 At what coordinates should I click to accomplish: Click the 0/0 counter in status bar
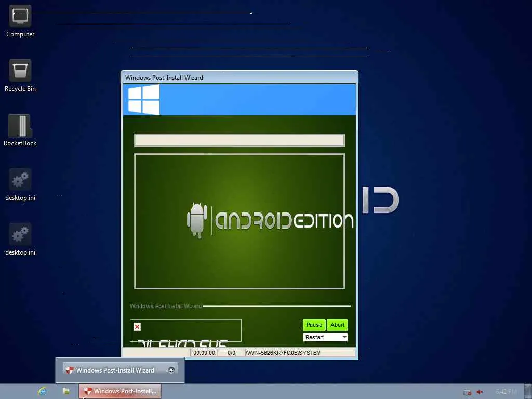pos(231,353)
